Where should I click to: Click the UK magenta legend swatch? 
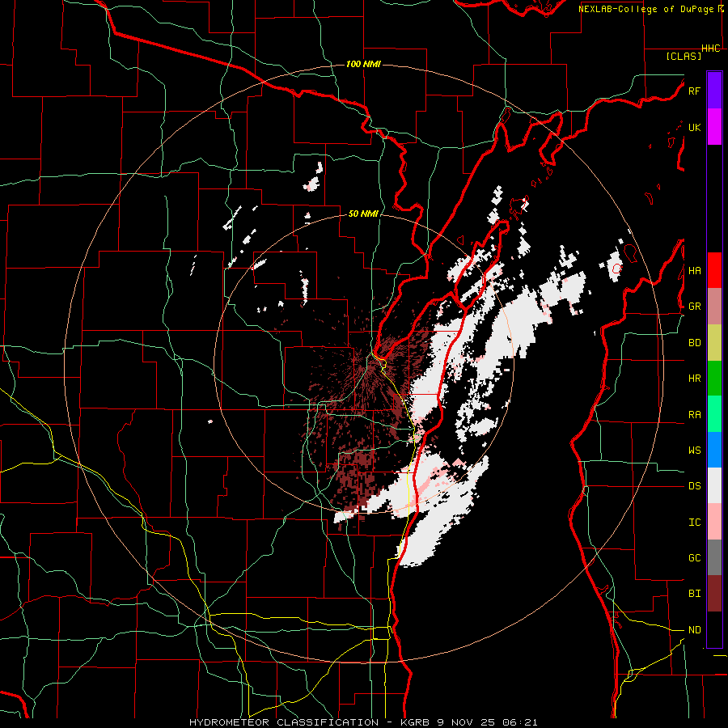click(714, 127)
